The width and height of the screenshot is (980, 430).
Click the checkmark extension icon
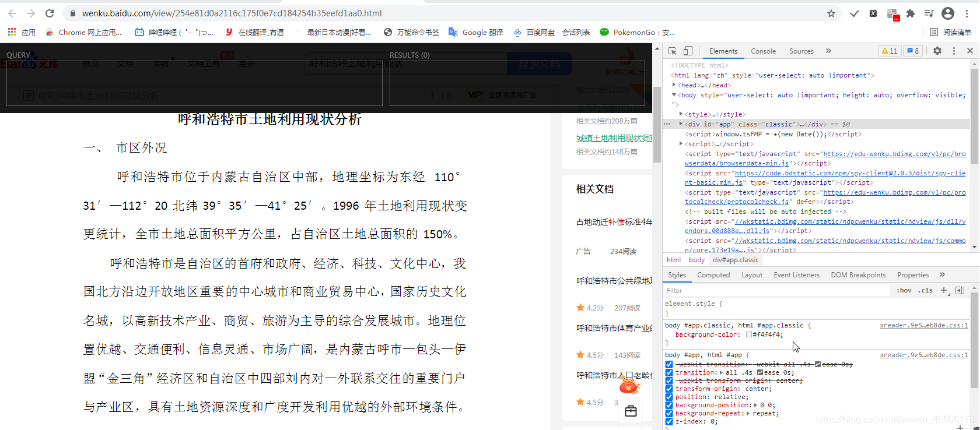pos(855,13)
